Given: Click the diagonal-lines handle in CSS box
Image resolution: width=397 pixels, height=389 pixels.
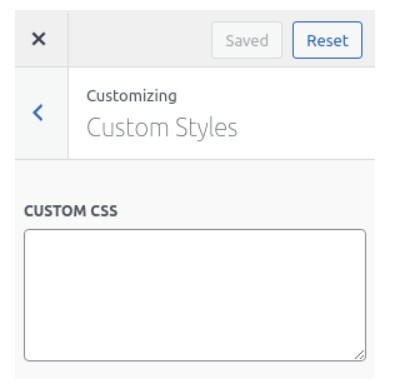Looking at the screenshot, I should [x=359, y=355].
